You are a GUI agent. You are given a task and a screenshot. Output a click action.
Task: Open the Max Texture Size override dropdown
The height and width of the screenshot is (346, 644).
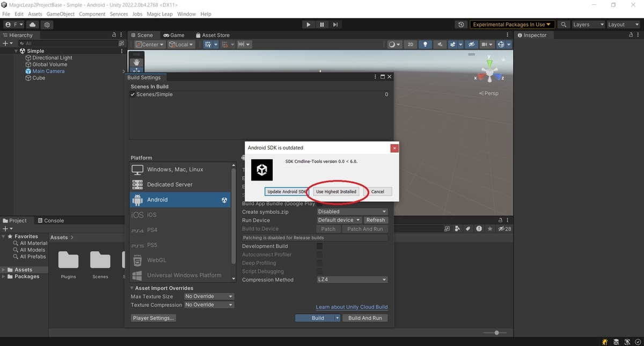[209, 296]
